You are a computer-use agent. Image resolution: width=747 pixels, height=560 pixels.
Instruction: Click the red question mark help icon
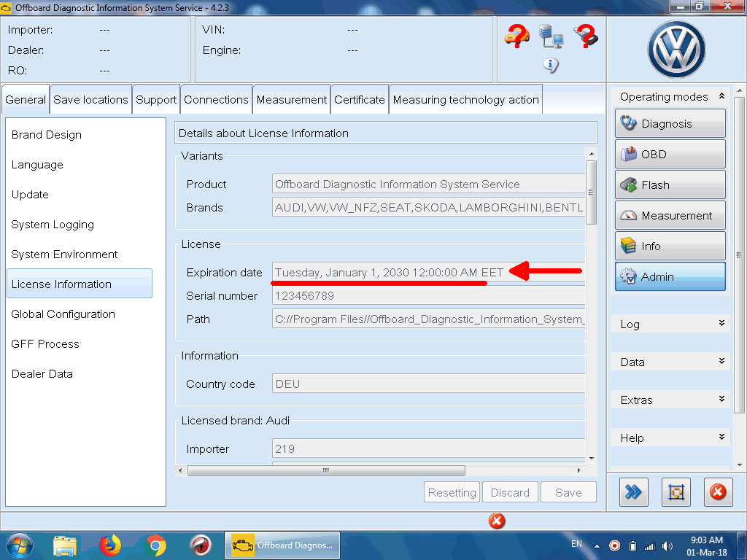[x=586, y=35]
